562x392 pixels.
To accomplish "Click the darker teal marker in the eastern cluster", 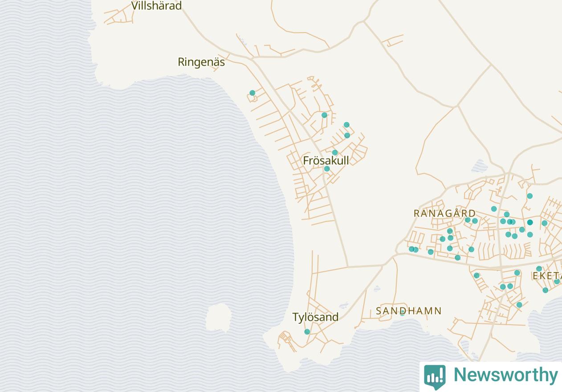I will (530, 222).
